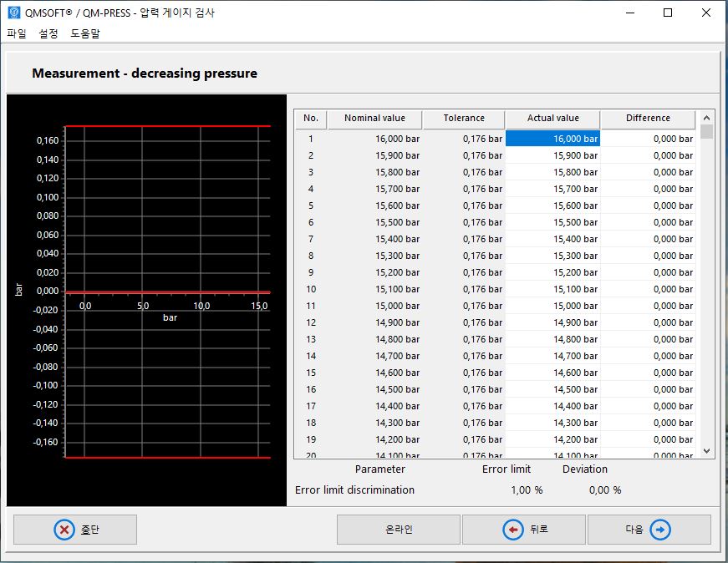Open the 파일 menu

point(17,33)
